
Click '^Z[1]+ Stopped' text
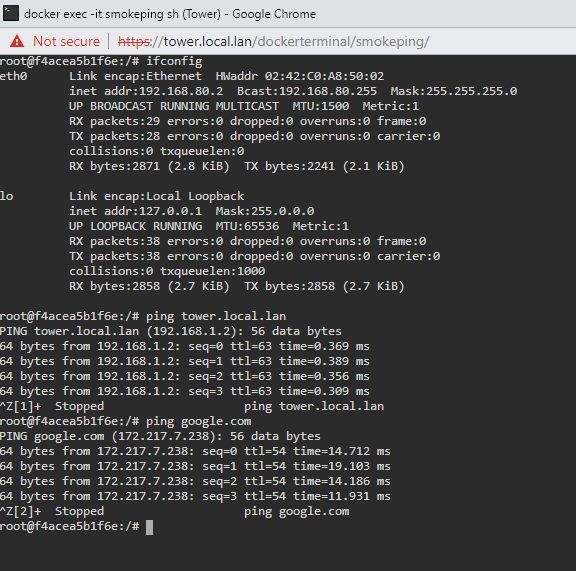coord(52,406)
